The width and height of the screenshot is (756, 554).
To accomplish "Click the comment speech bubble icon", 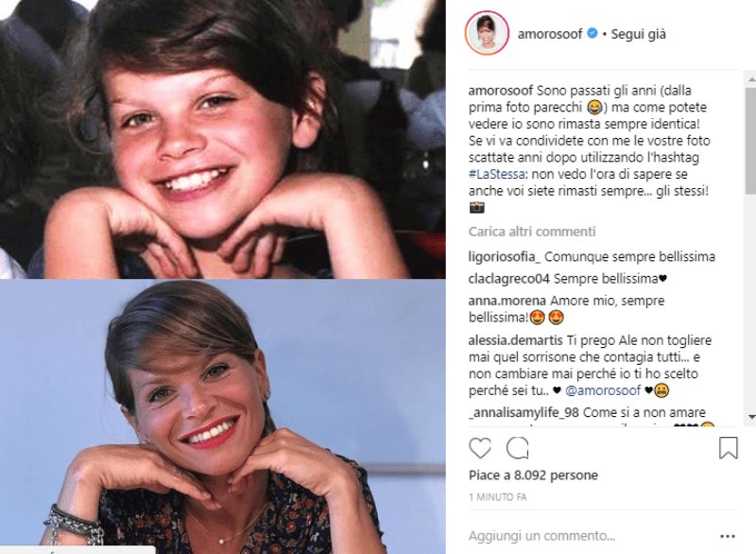I will coord(518,448).
